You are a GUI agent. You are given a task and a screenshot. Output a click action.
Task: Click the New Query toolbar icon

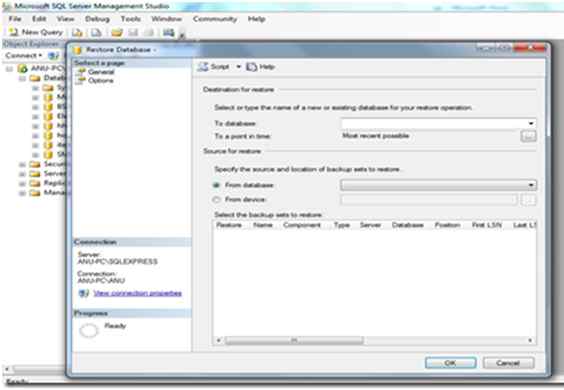click(x=14, y=32)
